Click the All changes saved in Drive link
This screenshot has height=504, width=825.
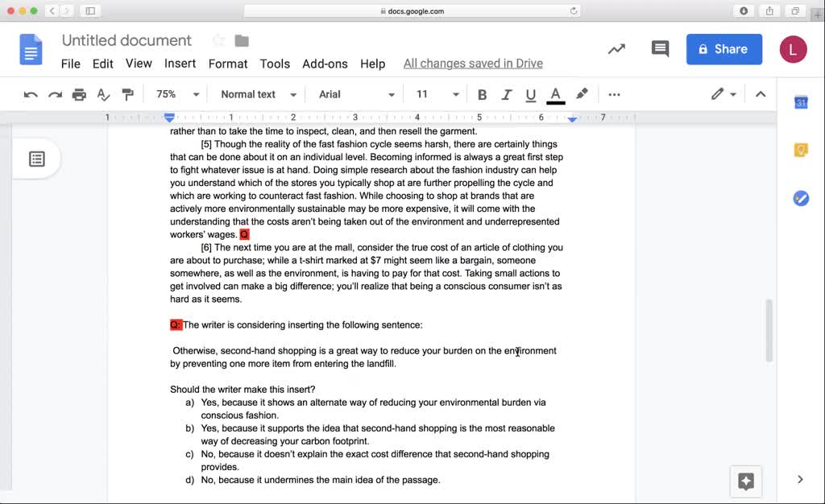[x=473, y=64]
